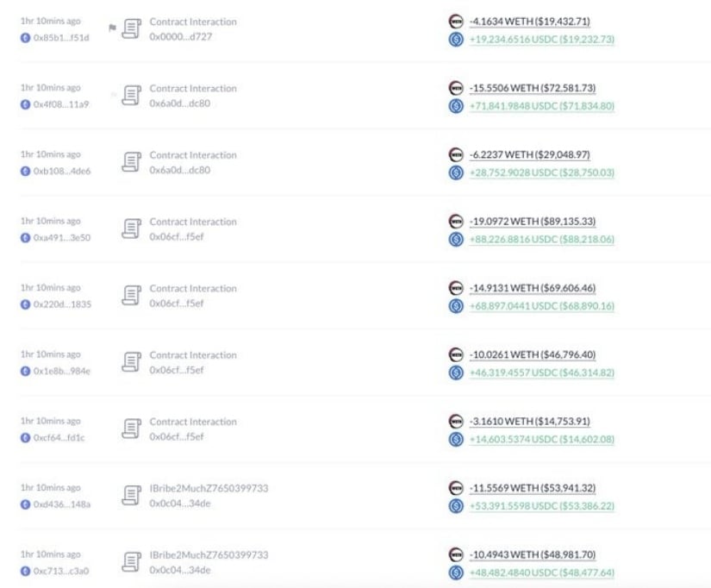Open the +68,897.0441 USDC transfer link
The image size is (711, 588).
click(542, 306)
